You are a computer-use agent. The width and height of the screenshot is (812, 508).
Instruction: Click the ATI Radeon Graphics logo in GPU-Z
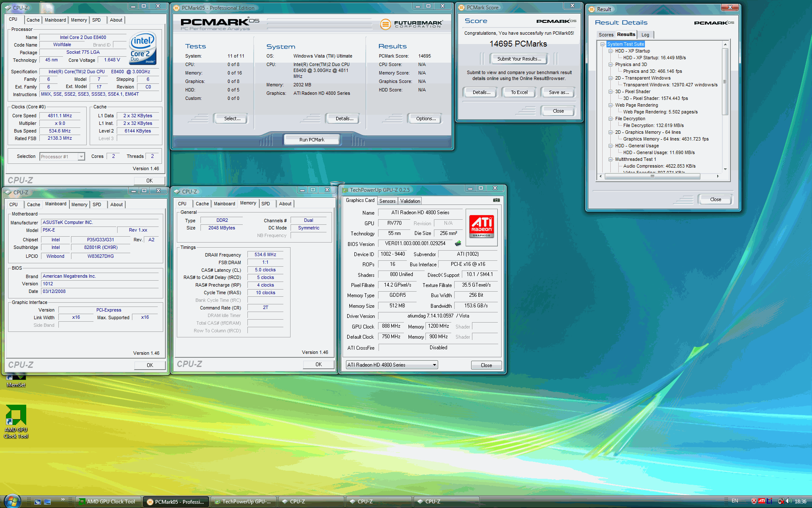point(481,226)
